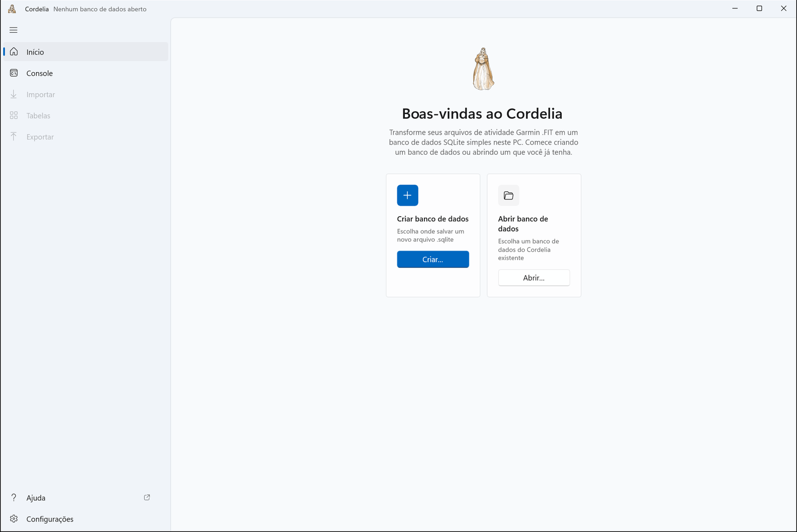797x532 pixels.
Task: Click the 'Escolha um banco de dados' description
Action: point(528,250)
